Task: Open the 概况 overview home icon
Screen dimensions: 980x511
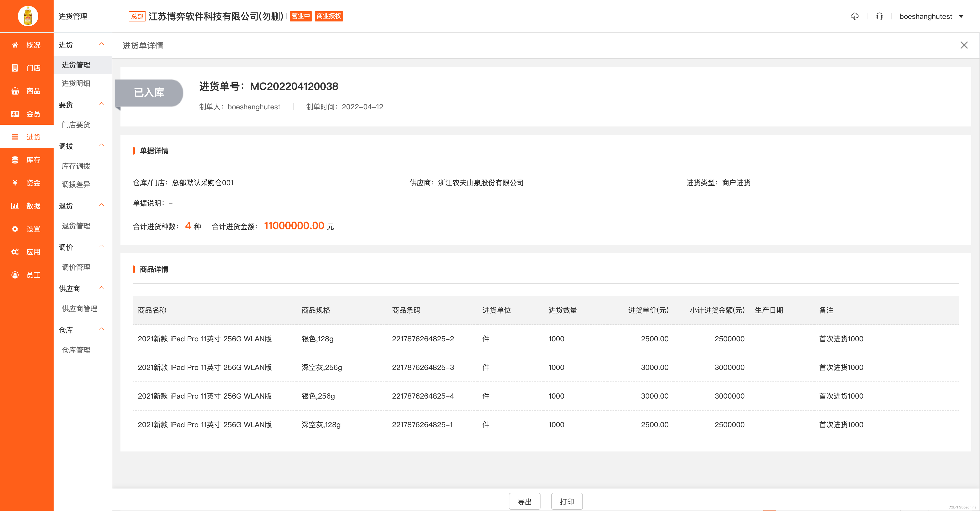Action: click(x=15, y=45)
